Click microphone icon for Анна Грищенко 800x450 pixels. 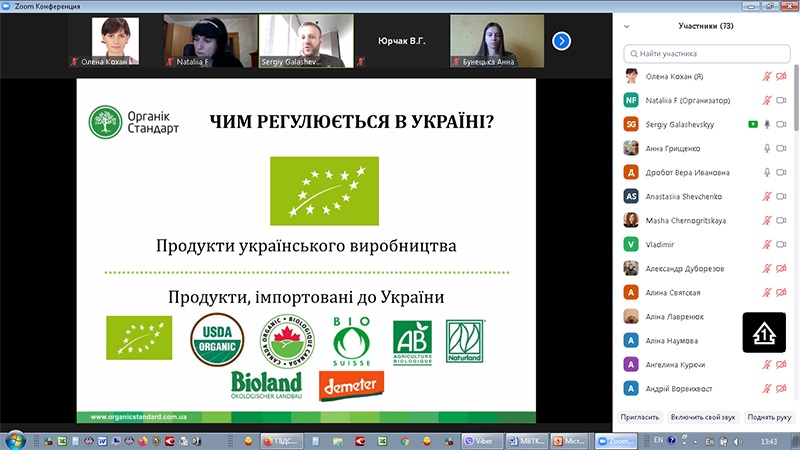pos(766,148)
